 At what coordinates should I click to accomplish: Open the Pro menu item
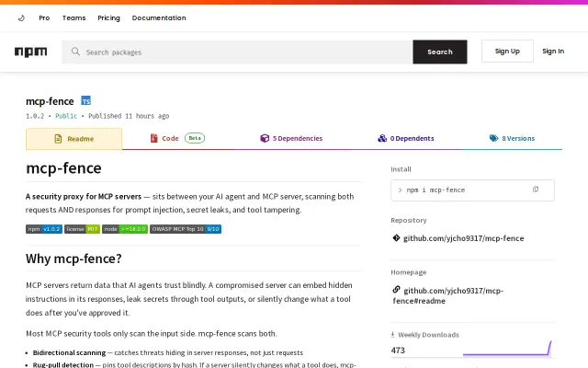(x=44, y=17)
